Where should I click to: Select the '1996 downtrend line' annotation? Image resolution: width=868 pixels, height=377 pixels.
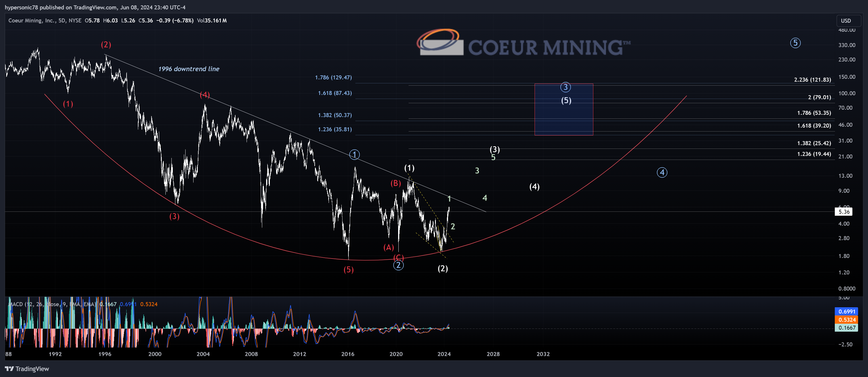click(189, 69)
